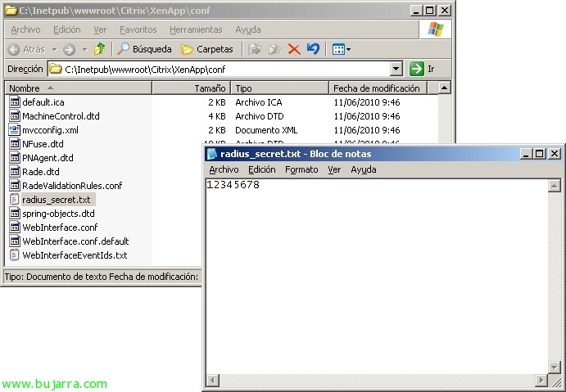566x392 pixels.
Task: Open the Atrás history dropdown arrow
Action: 54,49
